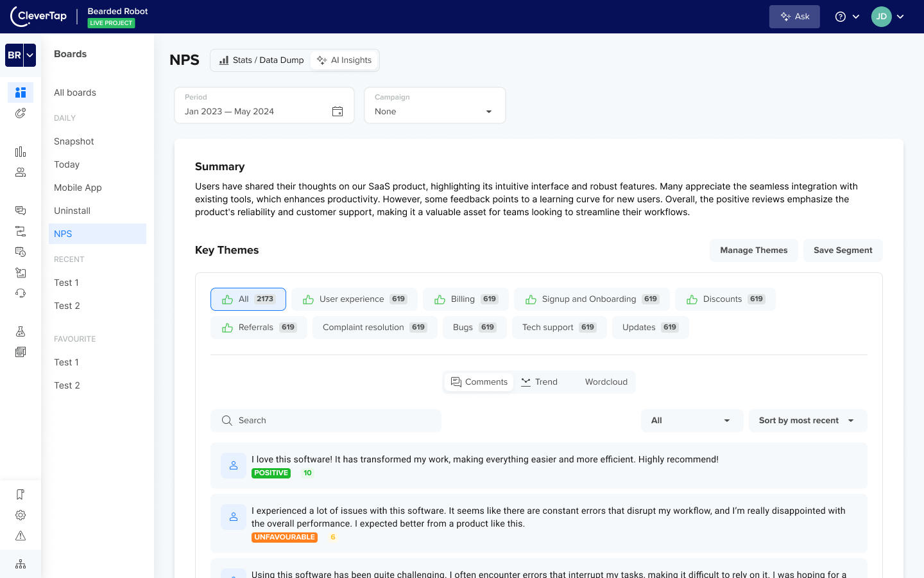This screenshot has width=924, height=578.
Task: Click into the Search comments field
Action: pyautogui.click(x=326, y=421)
